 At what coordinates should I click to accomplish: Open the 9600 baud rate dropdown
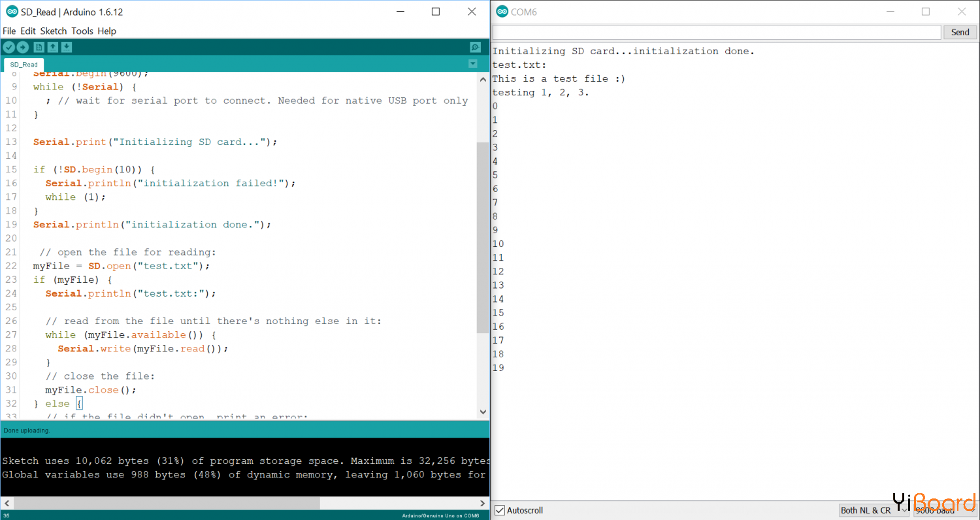(944, 510)
